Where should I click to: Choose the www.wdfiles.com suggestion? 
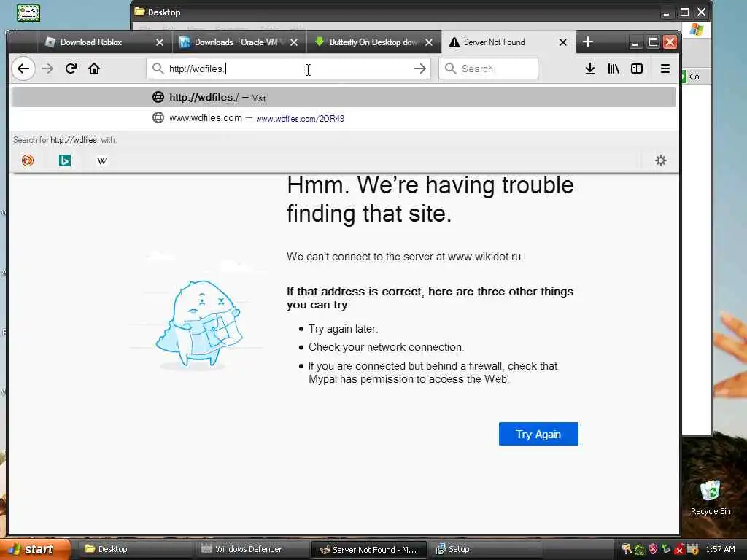click(344, 117)
